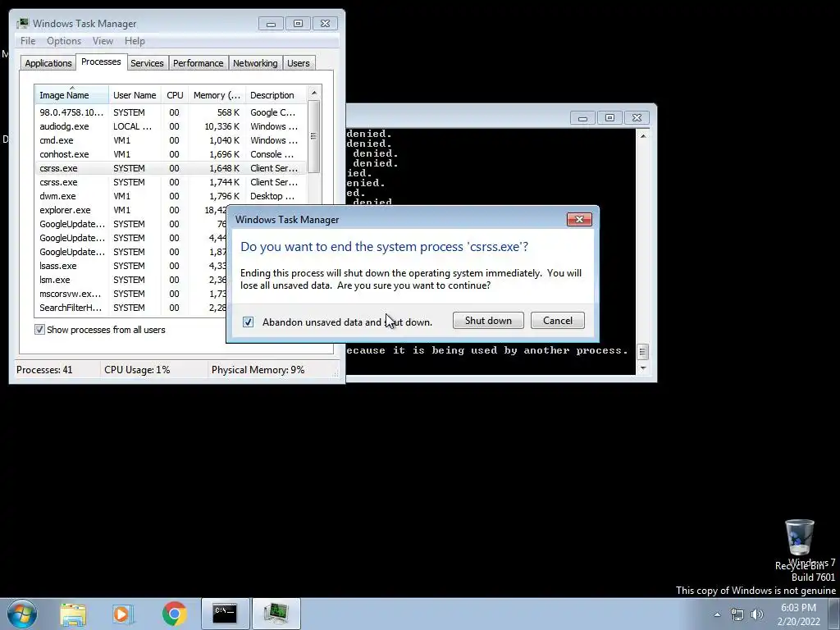Image resolution: width=840 pixels, height=630 pixels.
Task: Switch to the Applications tab
Action: click(48, 63)
